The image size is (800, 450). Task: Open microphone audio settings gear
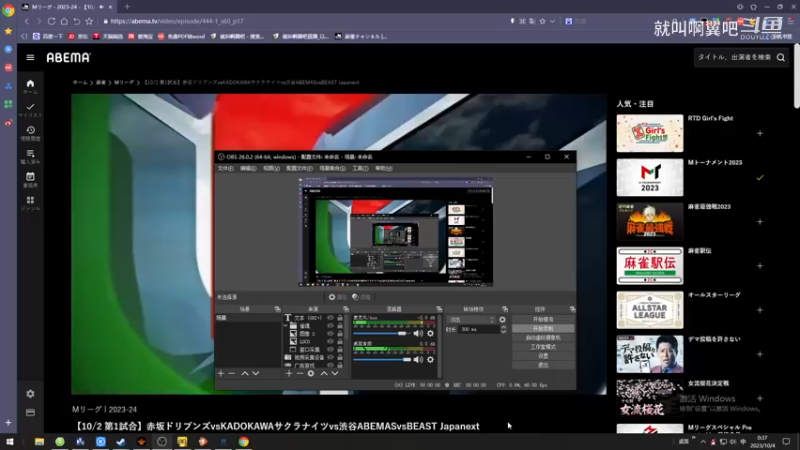point(431,333)
